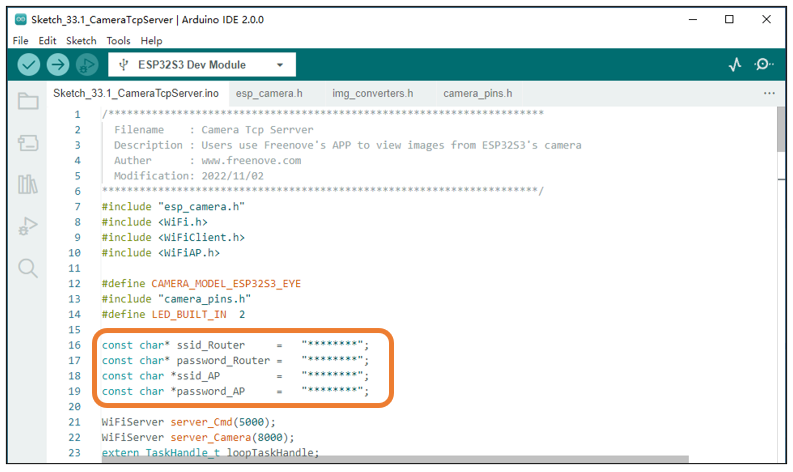Viewport: 793px width, 472px height.
Task: Open the Tools menu
Action: pos(118,40)
